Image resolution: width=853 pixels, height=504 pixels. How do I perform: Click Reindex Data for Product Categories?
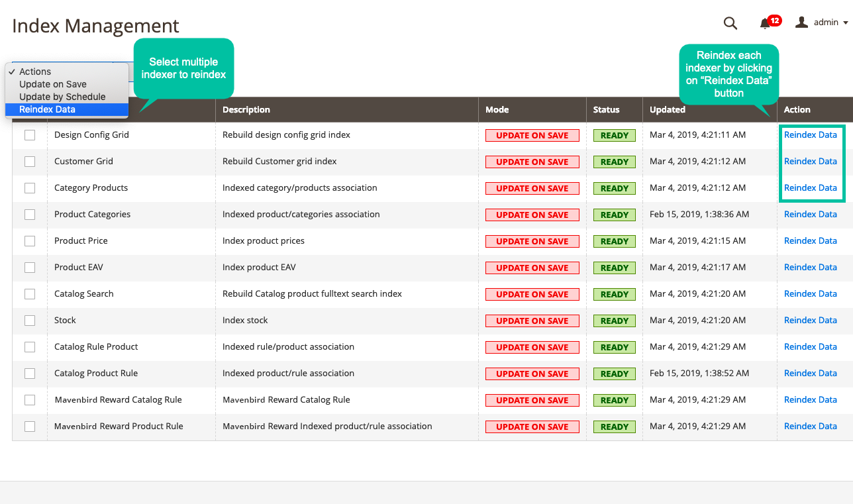click(811, 214)
